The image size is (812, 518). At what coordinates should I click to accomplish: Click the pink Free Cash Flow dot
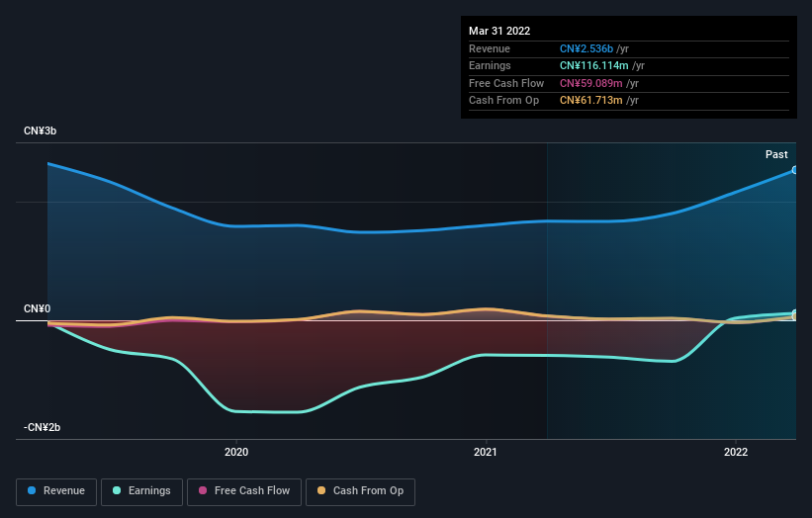[x=203, y=491]
